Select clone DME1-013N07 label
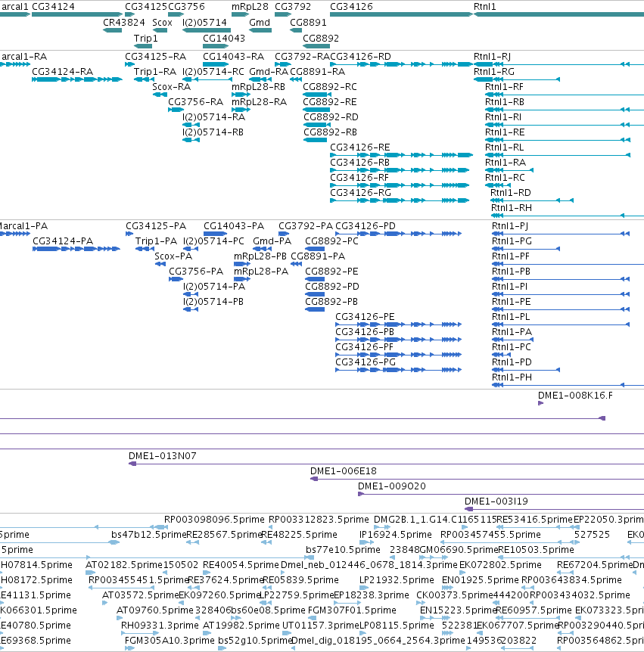This screenshot has height=652, width=644. (x=162, y=456)
